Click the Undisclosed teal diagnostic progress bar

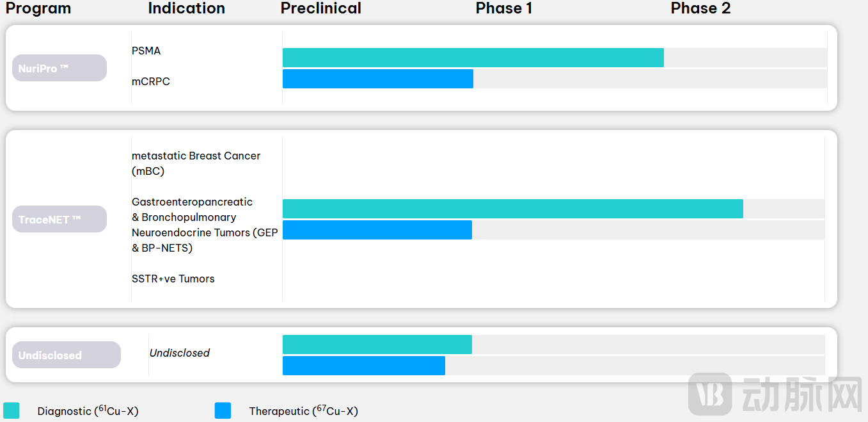[377, 345]
